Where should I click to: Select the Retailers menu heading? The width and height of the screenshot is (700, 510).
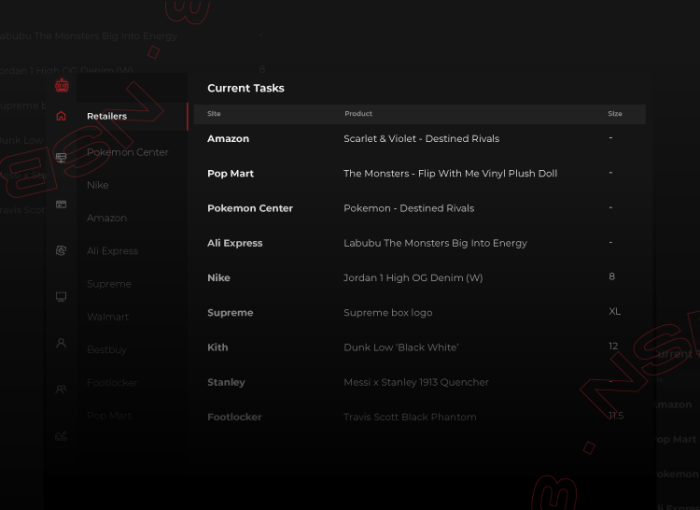pyautogui.click(x=107, y=116)
